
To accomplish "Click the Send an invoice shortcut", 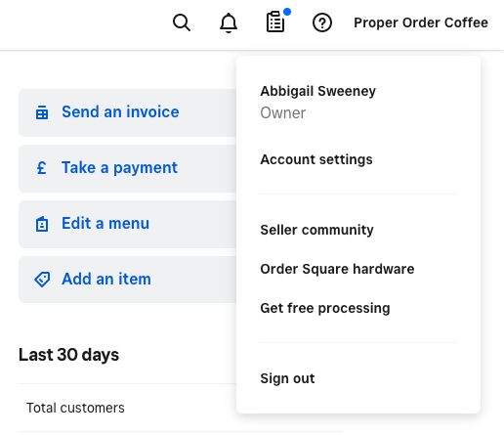I will tap(128, 112).
